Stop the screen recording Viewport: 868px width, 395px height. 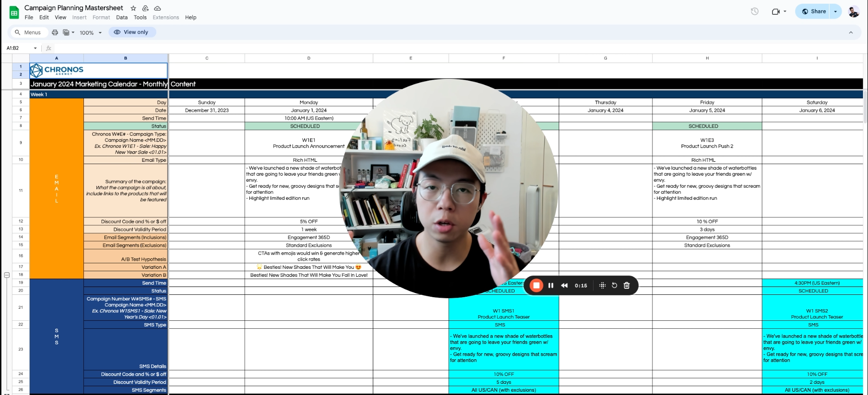click(x=536, y=286)
